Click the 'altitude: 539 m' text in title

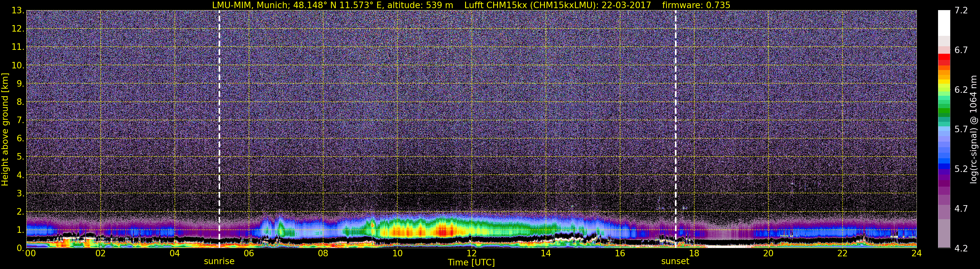click(x=420, y=5)
